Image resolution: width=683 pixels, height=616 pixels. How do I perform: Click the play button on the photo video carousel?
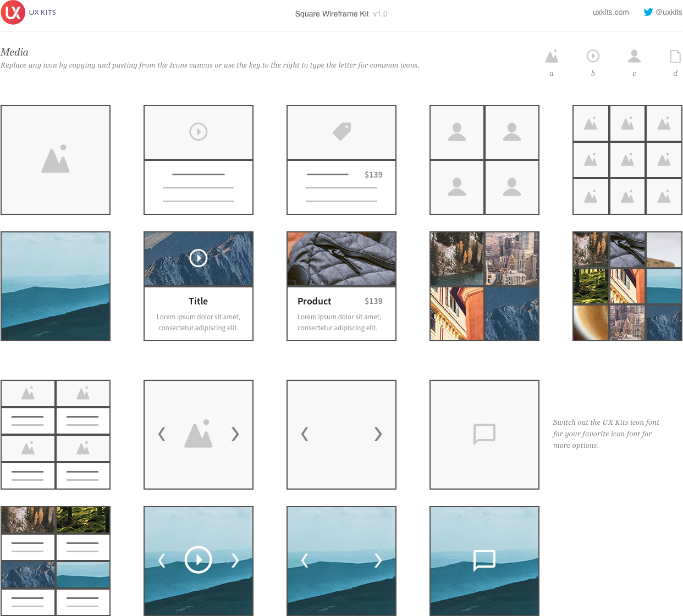[199, 560]
